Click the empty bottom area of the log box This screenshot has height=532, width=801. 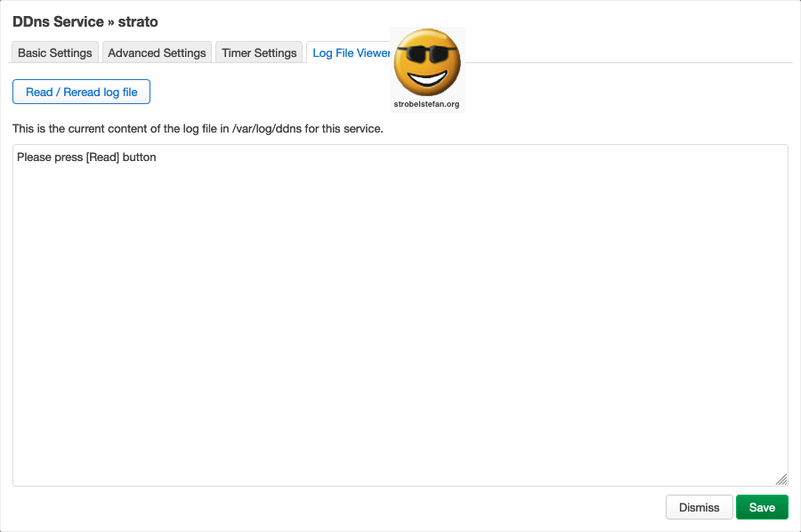tap(400, 445)
